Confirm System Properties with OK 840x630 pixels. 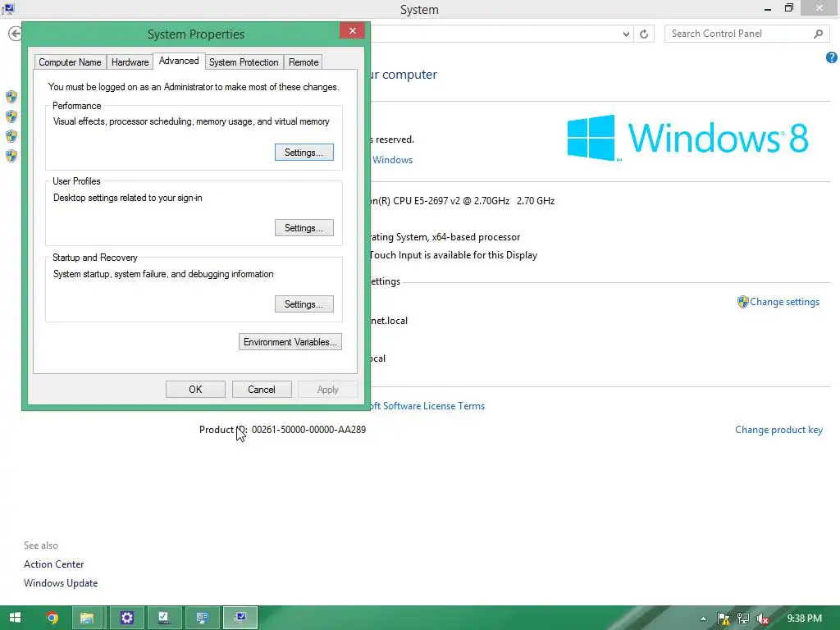tap(195, 390)
